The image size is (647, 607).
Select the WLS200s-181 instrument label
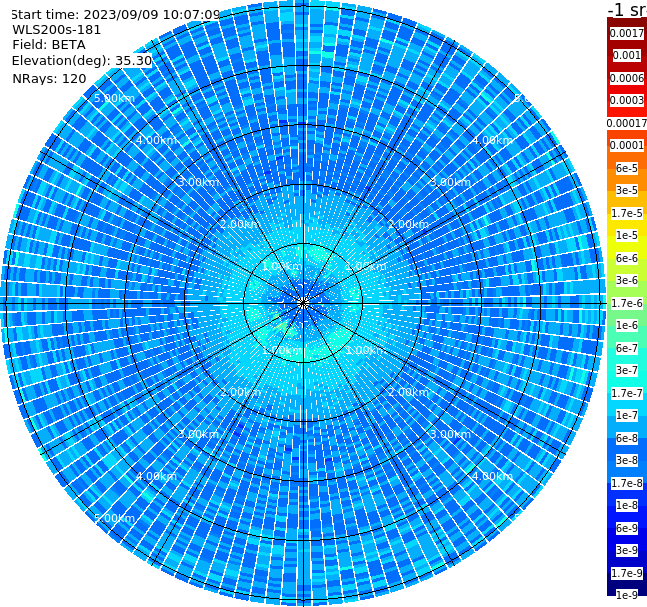point(57,30)
